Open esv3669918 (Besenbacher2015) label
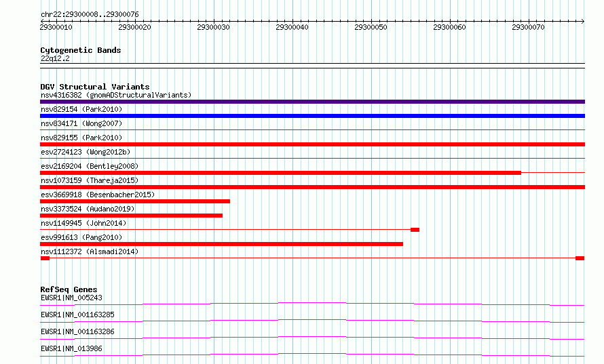 click(x=98, y=195)
